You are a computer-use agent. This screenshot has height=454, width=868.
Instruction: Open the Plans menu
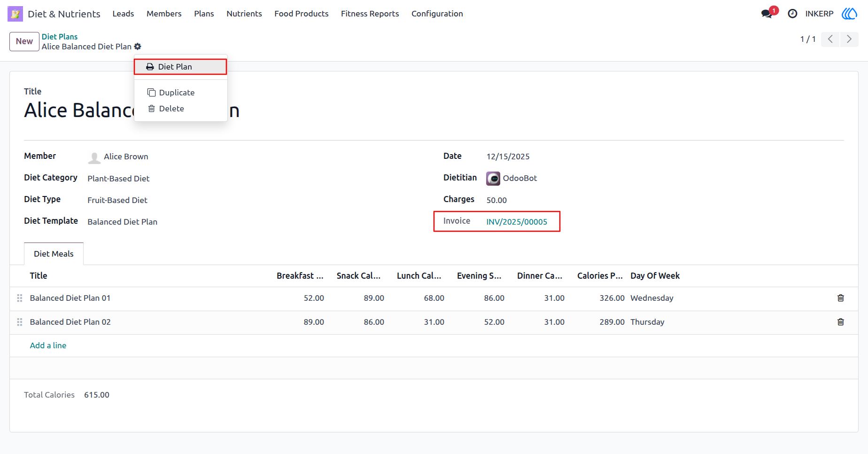[204, 14]
